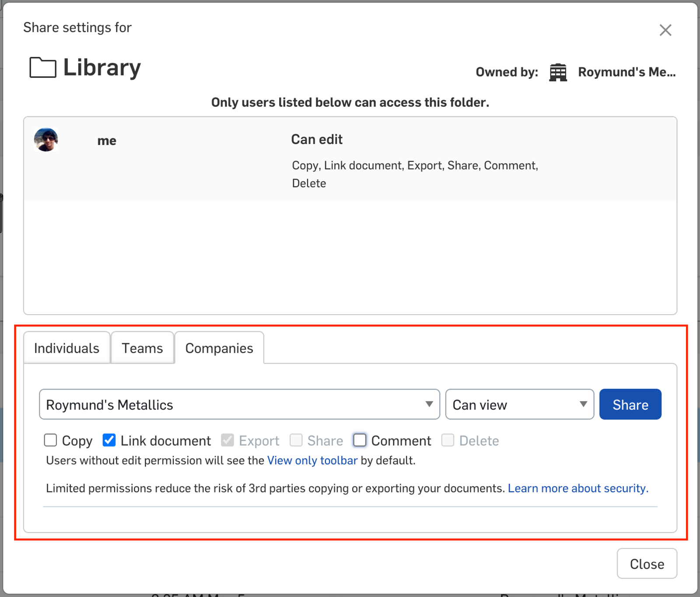Uncheck the Link document permission

click(109, 440)
